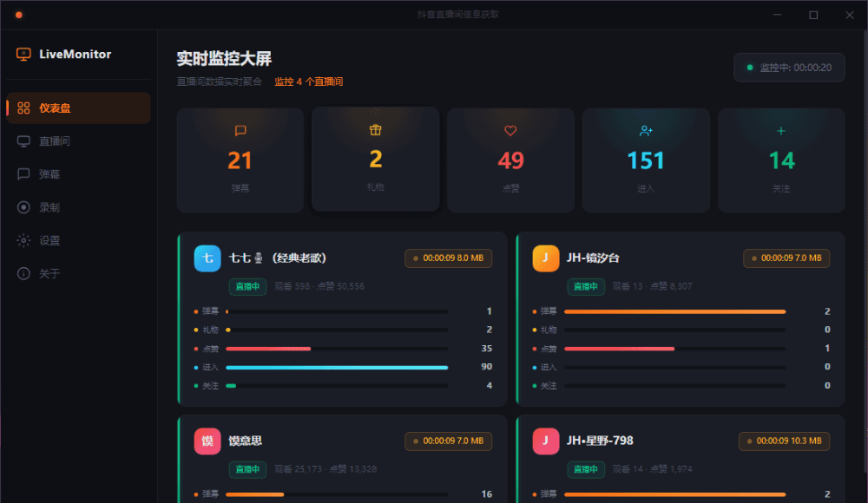Click the value 35 in 七七 点赞 row
This screenshot has width=868, height=503.
pyautogui.click(x=487, y=349)
